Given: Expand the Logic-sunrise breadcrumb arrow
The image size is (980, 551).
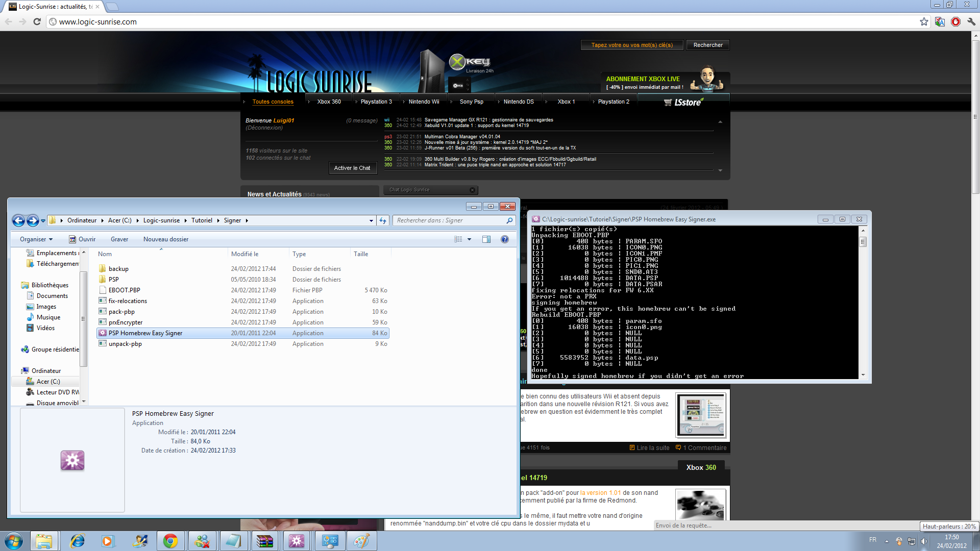Looking at the screenshot, I should pyautogui.click(x=185, y=220).
